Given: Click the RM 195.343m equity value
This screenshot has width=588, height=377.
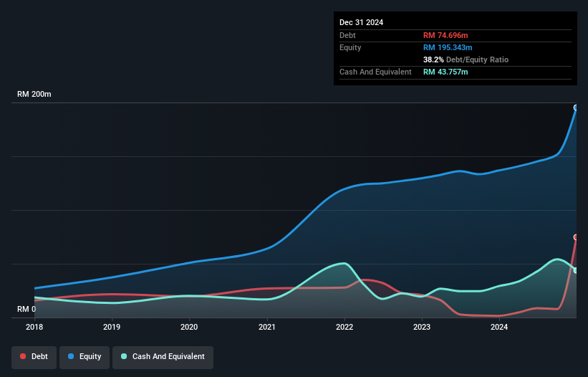Looking at the screenshot, I should [x=448, y=47].
